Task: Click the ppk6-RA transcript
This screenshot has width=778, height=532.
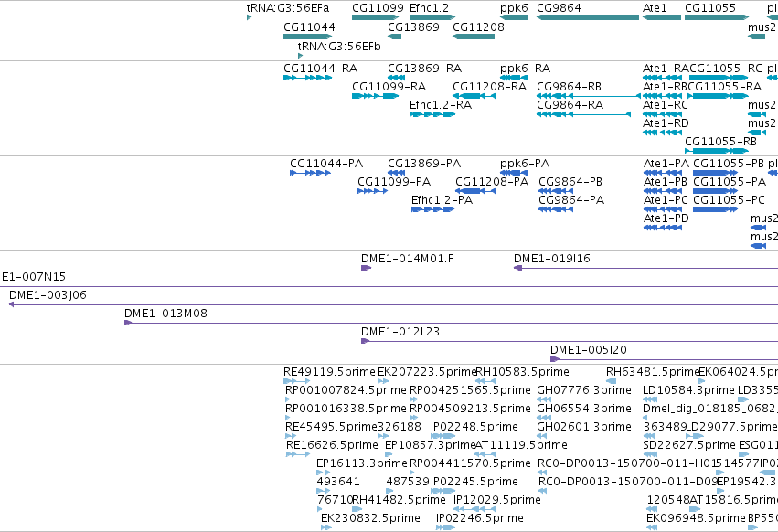Action: pyautogui.click(x=514, y=78)
